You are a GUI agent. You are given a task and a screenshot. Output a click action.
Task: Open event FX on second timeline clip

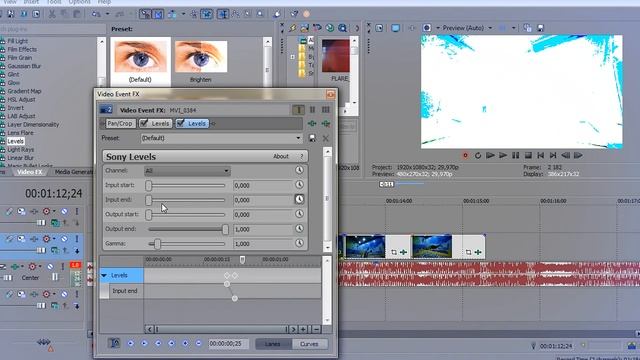(x=478, y=252)
